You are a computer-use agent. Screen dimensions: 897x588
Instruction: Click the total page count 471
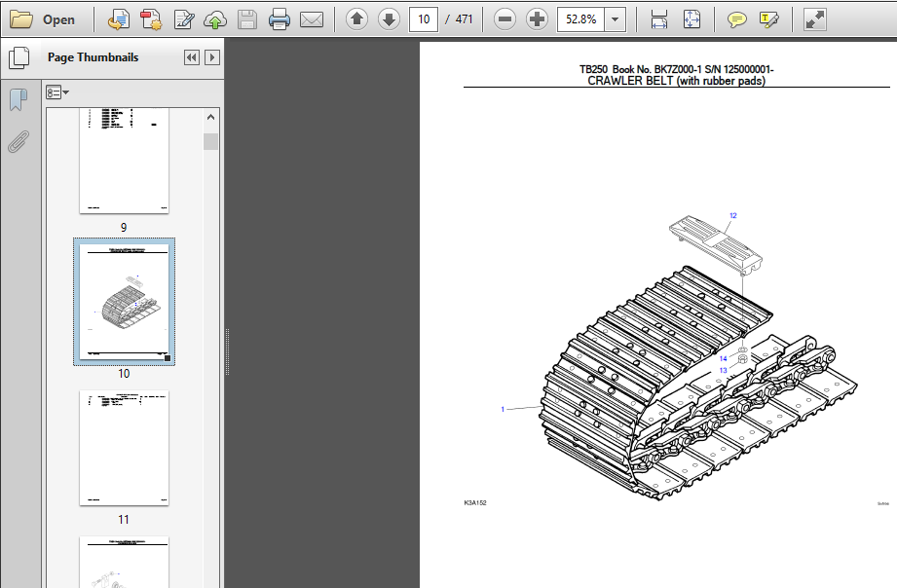point(464,19)
